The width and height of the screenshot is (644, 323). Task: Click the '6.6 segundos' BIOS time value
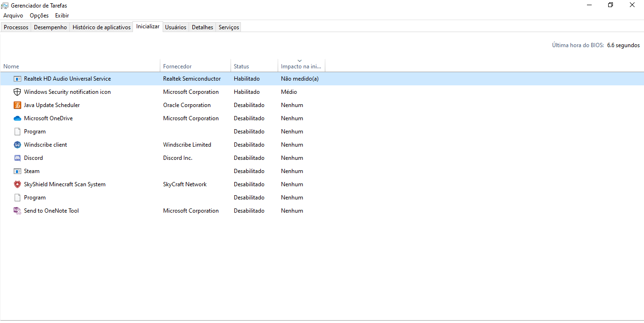[x=623, y=45]
